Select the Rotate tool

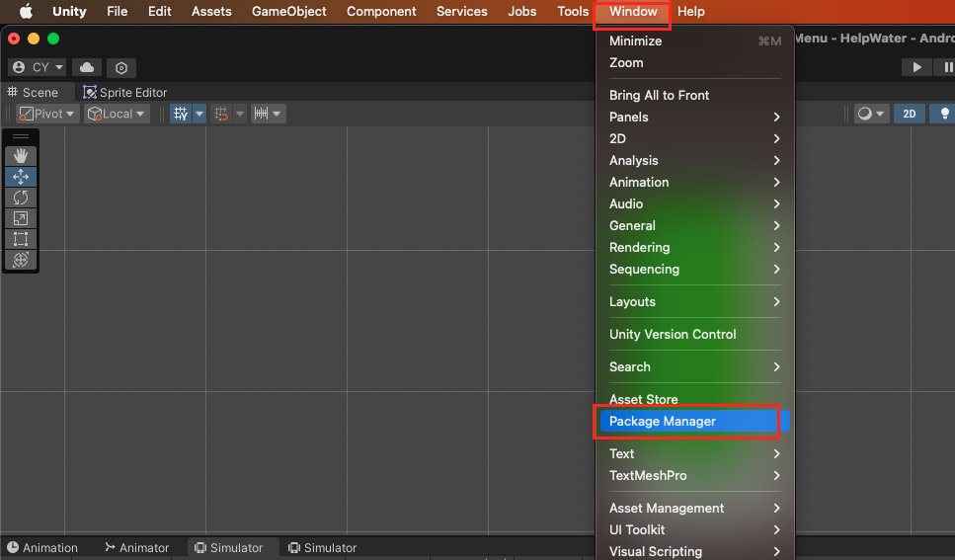coord(21,198)
